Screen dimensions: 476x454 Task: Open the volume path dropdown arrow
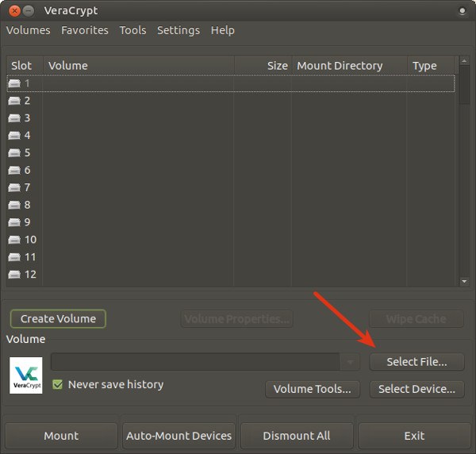350,362
